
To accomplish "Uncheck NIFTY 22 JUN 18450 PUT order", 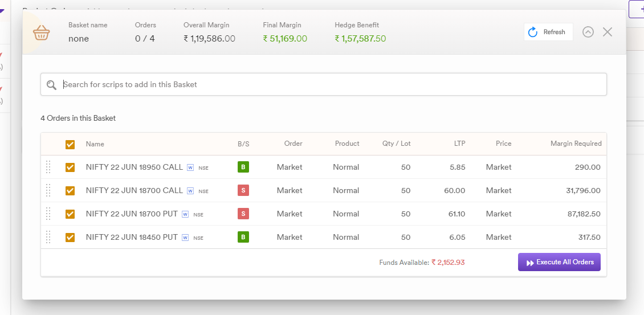I will pyautogui.click(x=70, y=238).
